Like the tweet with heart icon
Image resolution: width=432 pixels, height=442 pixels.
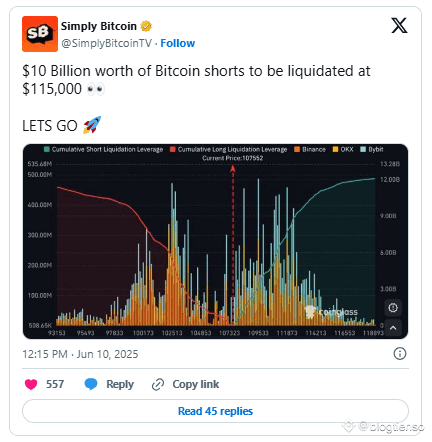point(31,384)
